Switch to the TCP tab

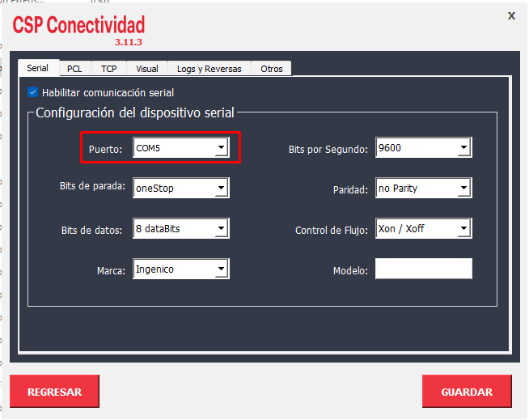[x=108, y=69]
